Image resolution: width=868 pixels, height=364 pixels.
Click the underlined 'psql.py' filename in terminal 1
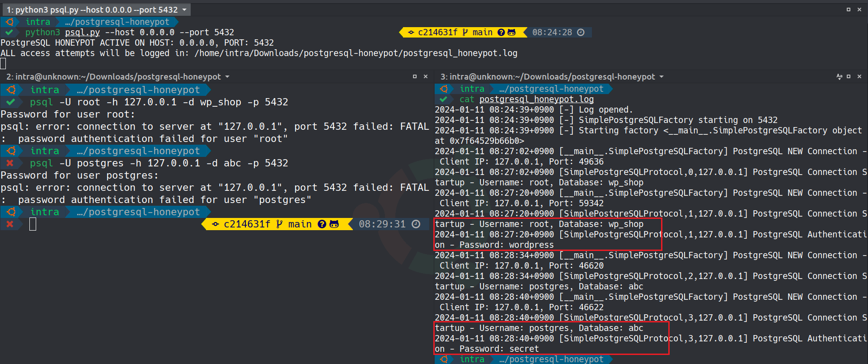(82, 33)
